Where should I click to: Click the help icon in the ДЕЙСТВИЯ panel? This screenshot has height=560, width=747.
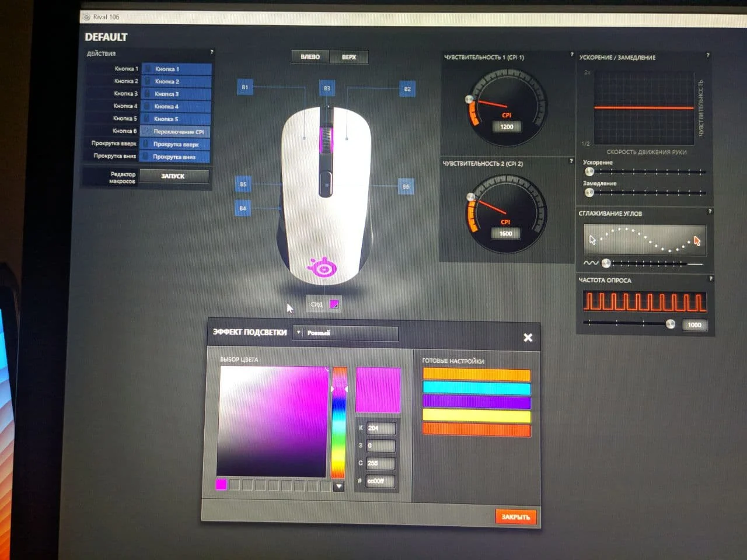tap(212, 52)
